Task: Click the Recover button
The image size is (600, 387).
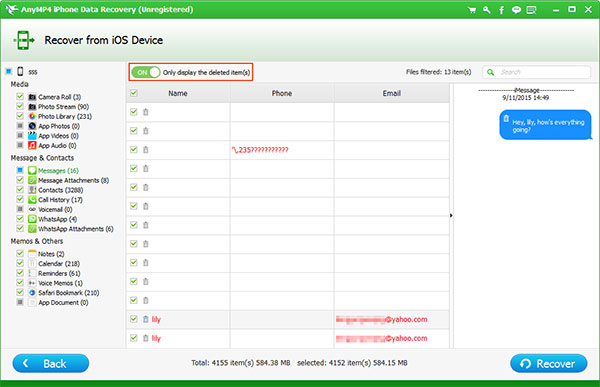Action: click(549, 363)
